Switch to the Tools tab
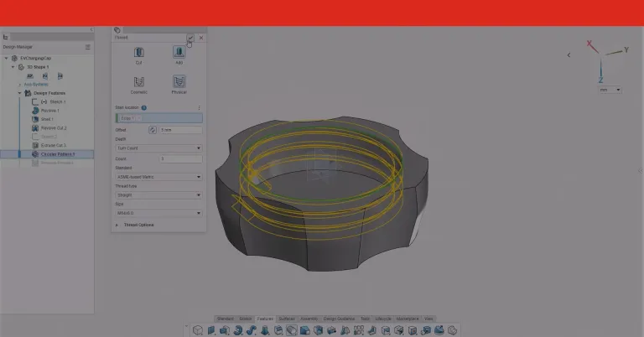This screenshot has height=337, width=644. [365, 319]
